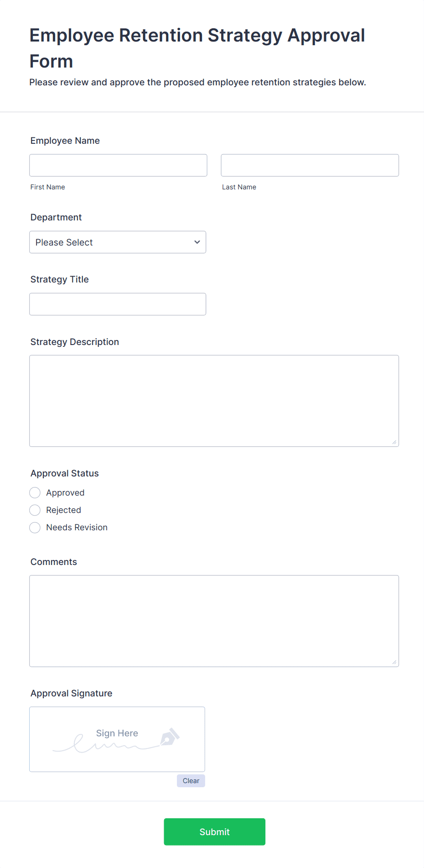
Task: Submit the approval form
Action: coord(215,831)
